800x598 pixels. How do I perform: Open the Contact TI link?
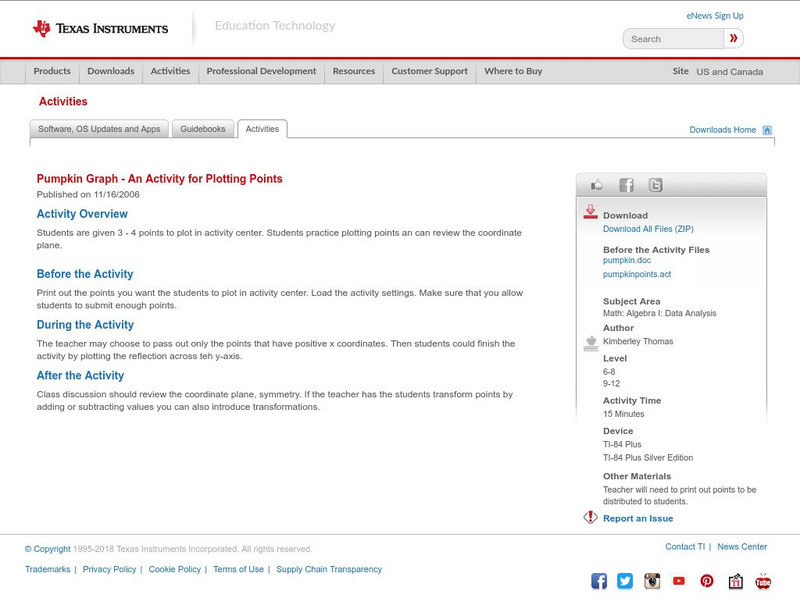point(685,547)
